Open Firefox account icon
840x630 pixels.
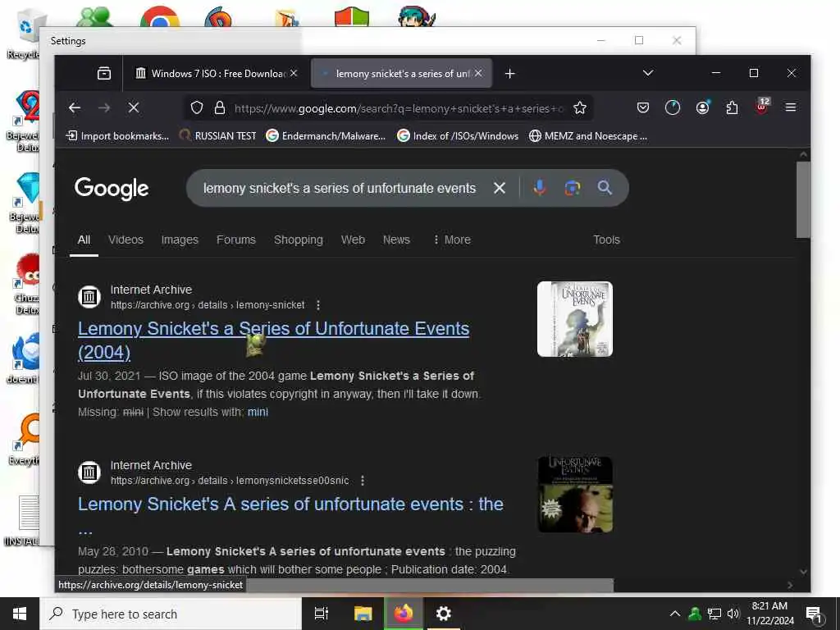[x=702, y=108]
